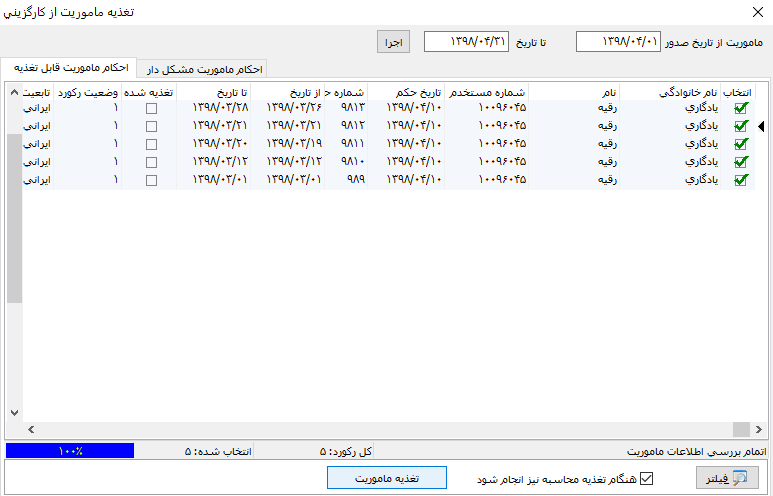Click end date ۱۳۹۸/۰۳/۲۰ cell
The height and width of the screenshot is (496, 773).
click(x=213, y=144)
